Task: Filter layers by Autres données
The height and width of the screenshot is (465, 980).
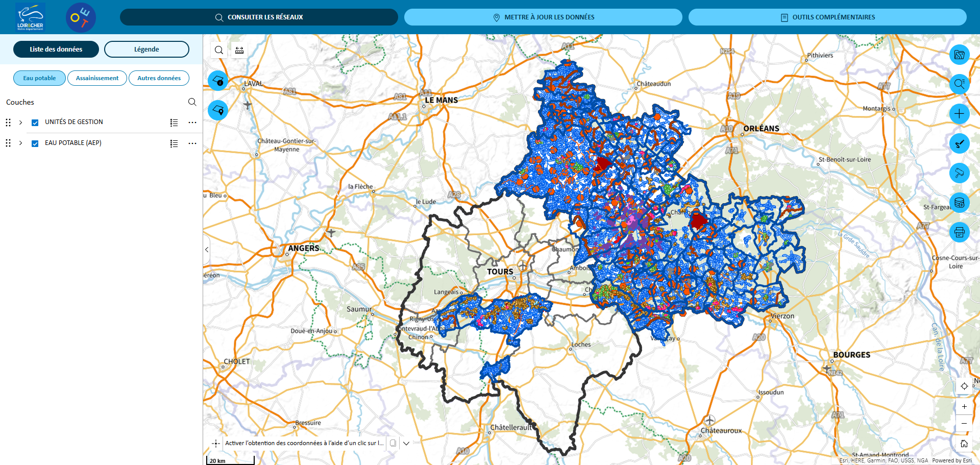Action: tap(159, 78)
